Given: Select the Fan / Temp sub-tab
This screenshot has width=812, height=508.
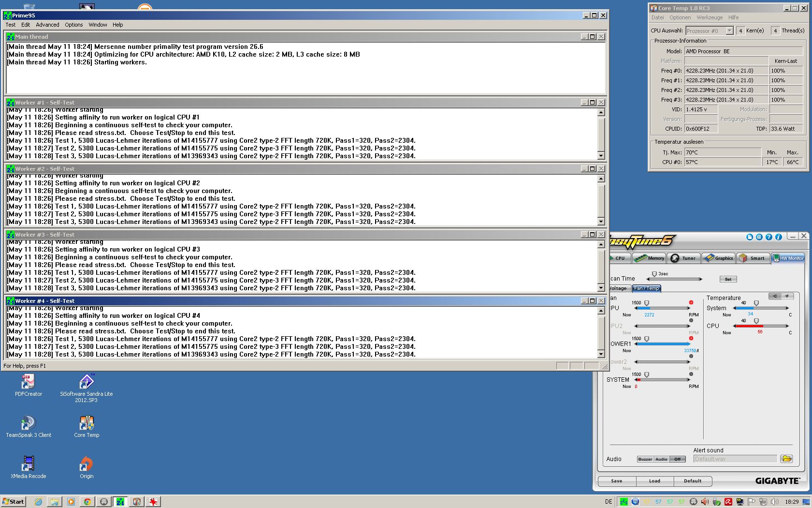Looking at the screenshot, I should [x=646, y=288].
